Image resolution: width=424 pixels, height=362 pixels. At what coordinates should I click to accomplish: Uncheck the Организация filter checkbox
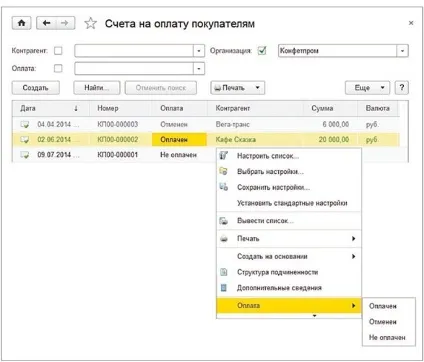[262, 51]
